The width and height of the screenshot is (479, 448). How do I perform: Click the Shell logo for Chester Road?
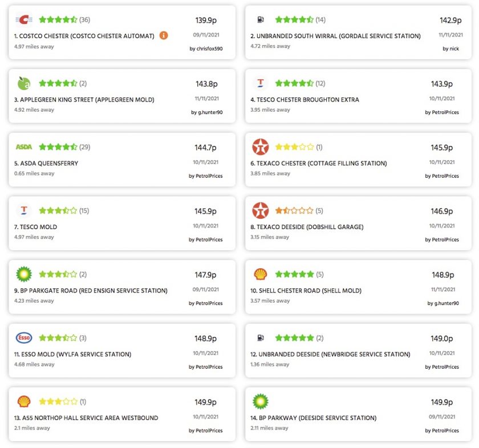coord(260,274)
